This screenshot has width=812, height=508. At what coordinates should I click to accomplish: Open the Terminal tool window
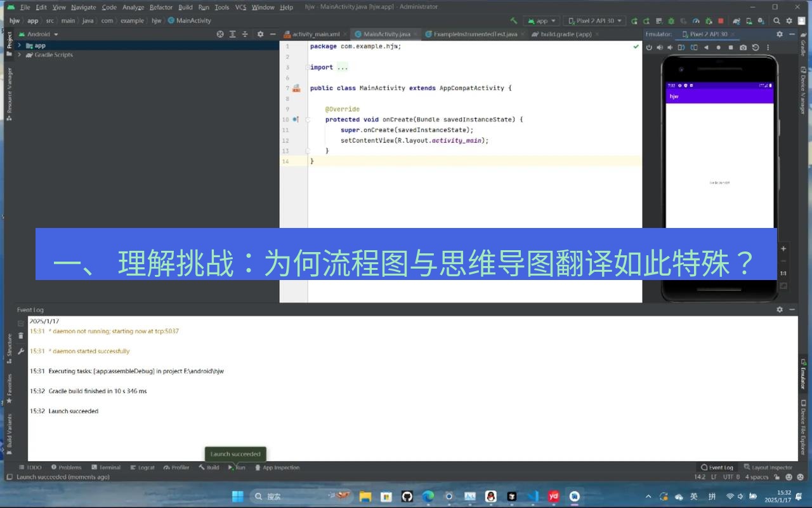click(106, 467)
